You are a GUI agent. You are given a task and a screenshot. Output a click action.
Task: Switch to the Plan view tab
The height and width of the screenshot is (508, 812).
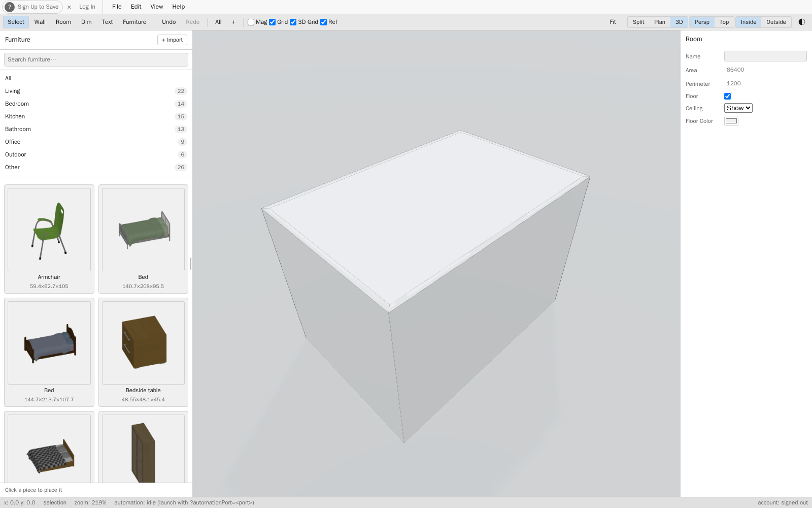tap(659, 22)
